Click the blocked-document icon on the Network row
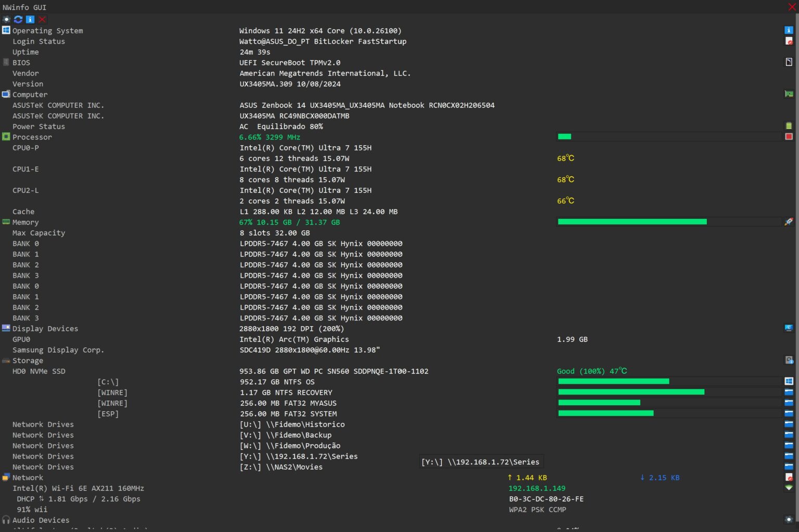Viewport: 799px width, 532px height. click(789, 477)
